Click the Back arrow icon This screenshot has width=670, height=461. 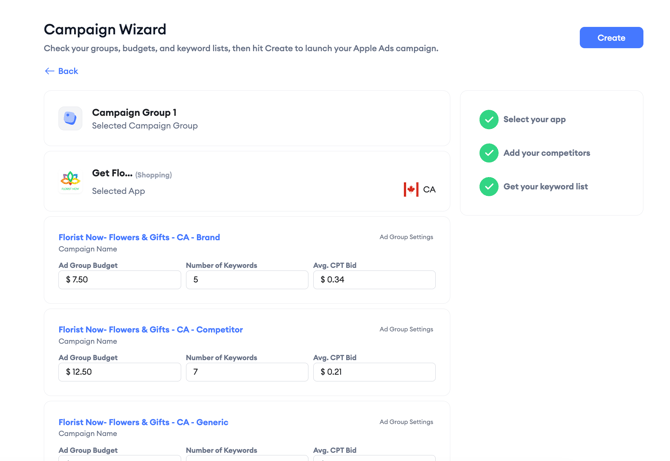(49, 71)
